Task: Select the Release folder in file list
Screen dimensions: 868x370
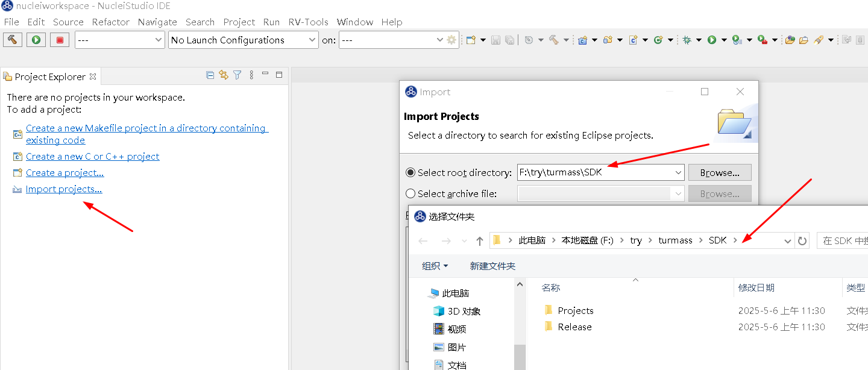Action: click(574, 327)
